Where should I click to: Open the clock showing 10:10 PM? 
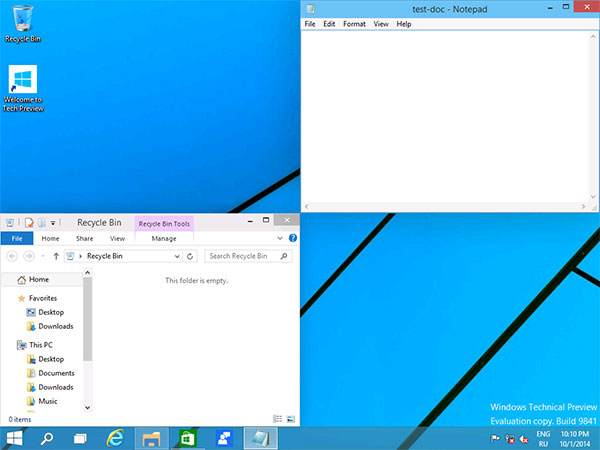pyautogui.click(x=575, y=439)
